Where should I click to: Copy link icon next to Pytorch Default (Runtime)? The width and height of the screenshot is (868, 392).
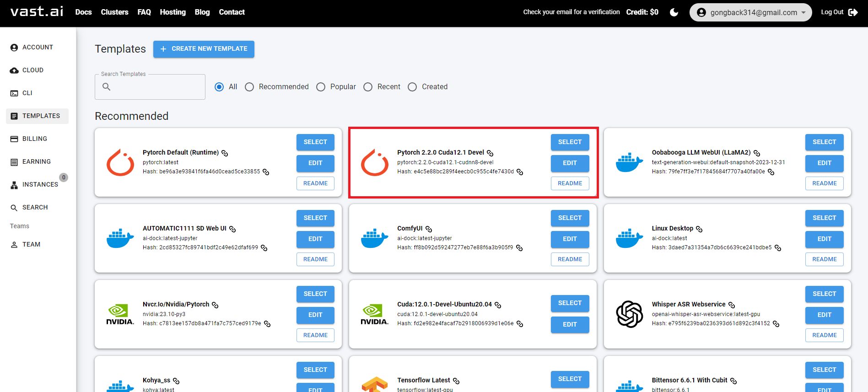(x=225, y=153)
